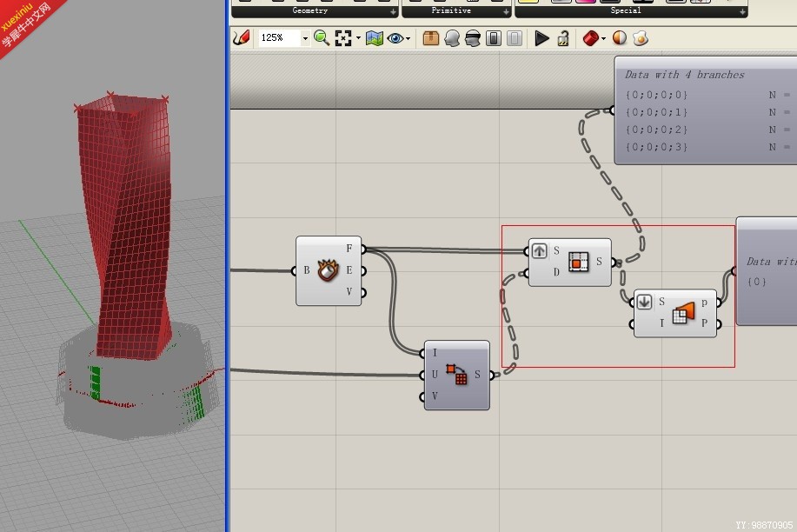Click the 'Data with 4 branches' panel title
The height and width of the screenshot is (532, 797).
click(684, 74)
